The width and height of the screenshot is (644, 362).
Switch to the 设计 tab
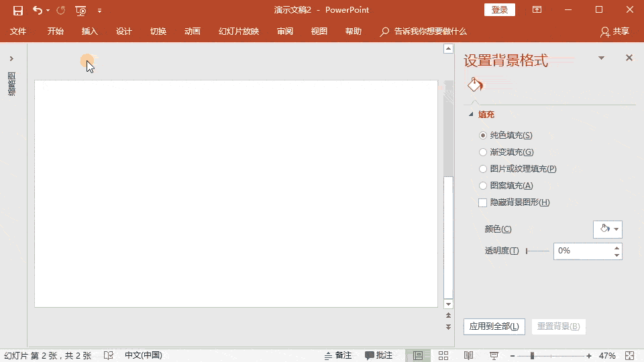click(x=123, y=32)
